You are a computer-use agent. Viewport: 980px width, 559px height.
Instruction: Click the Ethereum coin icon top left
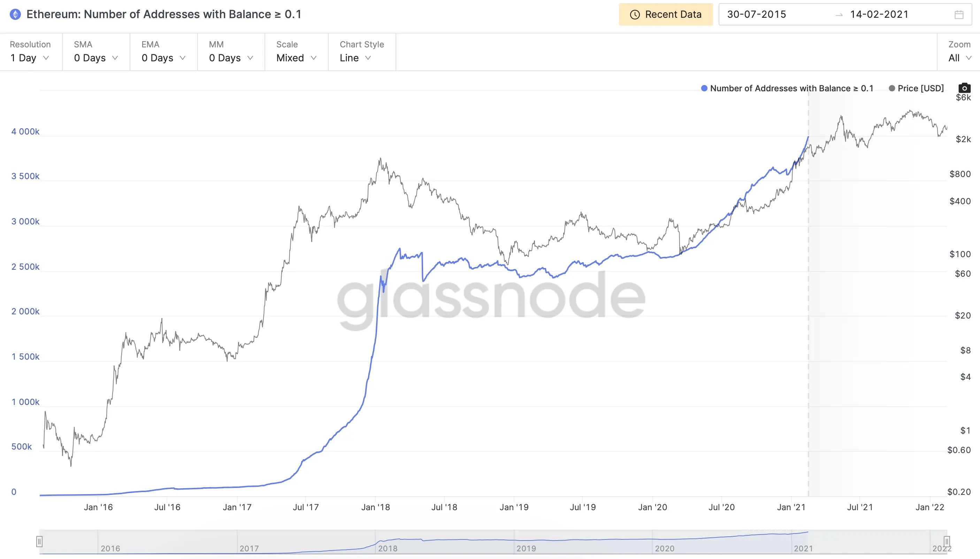click(x=13, y=13)
